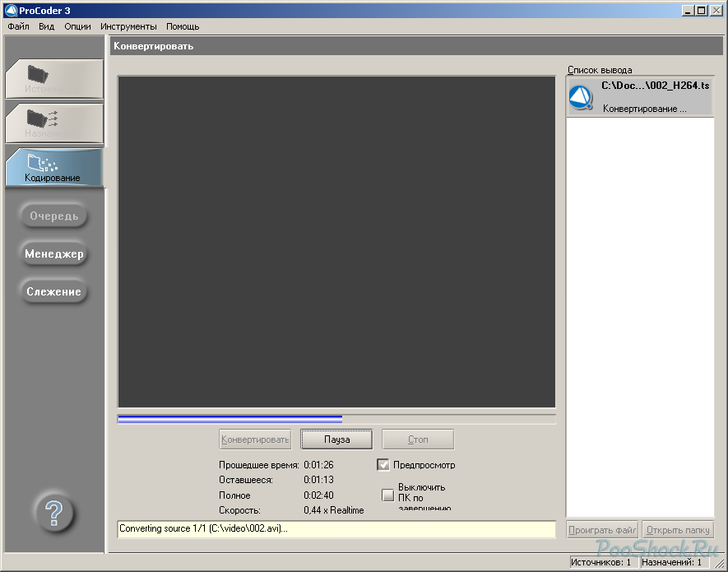Enable Выключить ПК по завершению checkbox

point(388,495)
